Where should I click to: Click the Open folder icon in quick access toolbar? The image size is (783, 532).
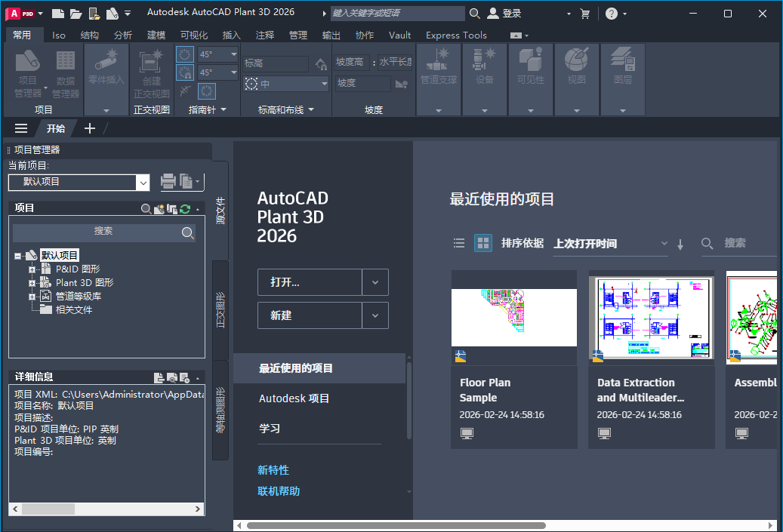76,14
